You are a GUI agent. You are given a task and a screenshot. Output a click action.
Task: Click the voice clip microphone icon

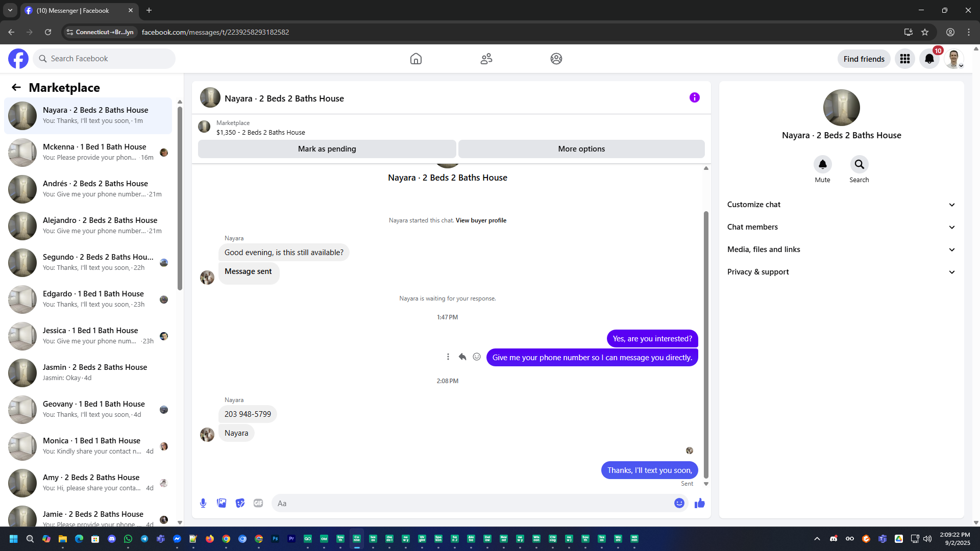203,503
